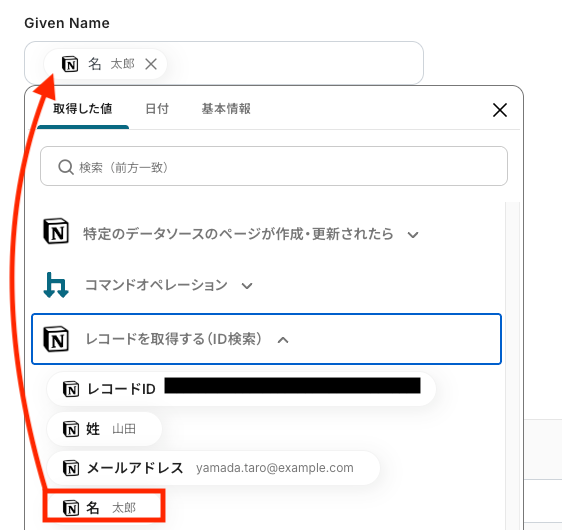Click the Notion icon on the レコードID chip
Screen dimensions: 562x530
(x=71, y=389)
